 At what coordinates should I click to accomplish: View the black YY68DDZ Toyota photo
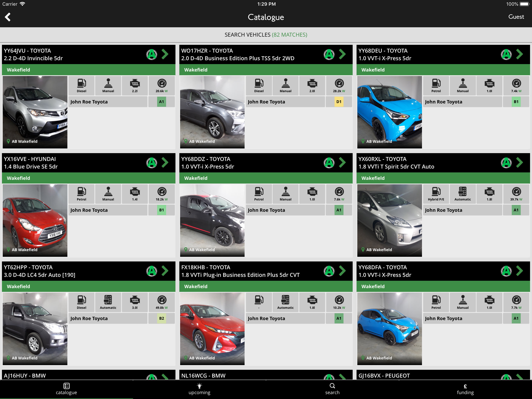pyautogui.click(x=212, y=220)
